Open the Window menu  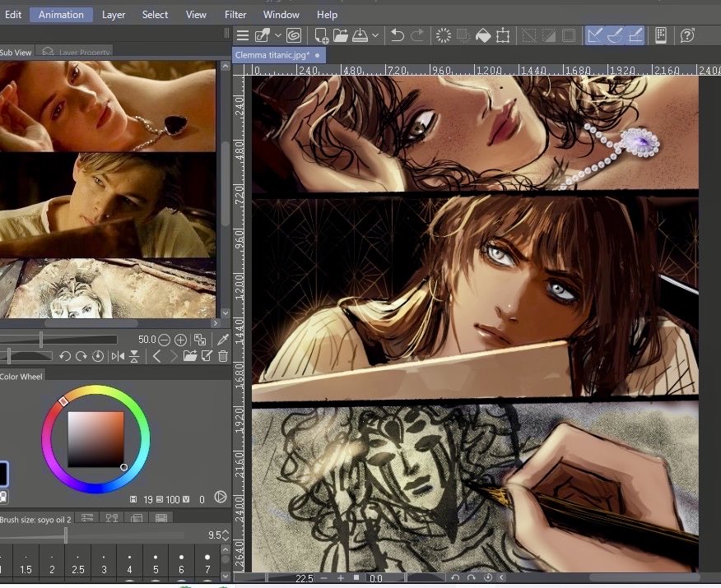click(x=281, y=15)
